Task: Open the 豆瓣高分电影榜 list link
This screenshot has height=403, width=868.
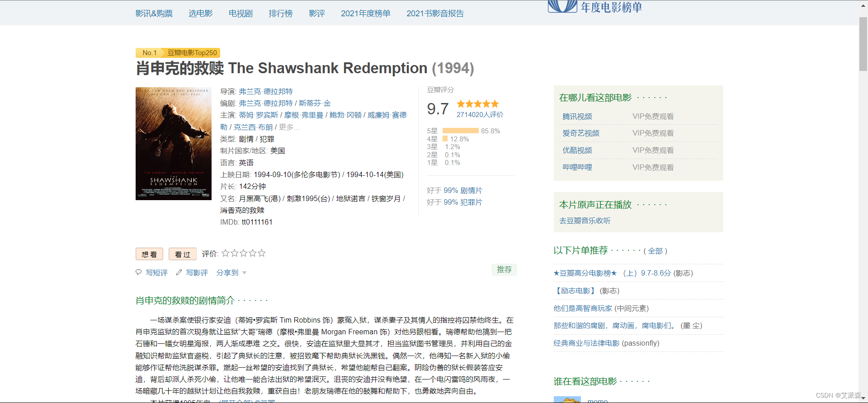Action: coord(612,273)
